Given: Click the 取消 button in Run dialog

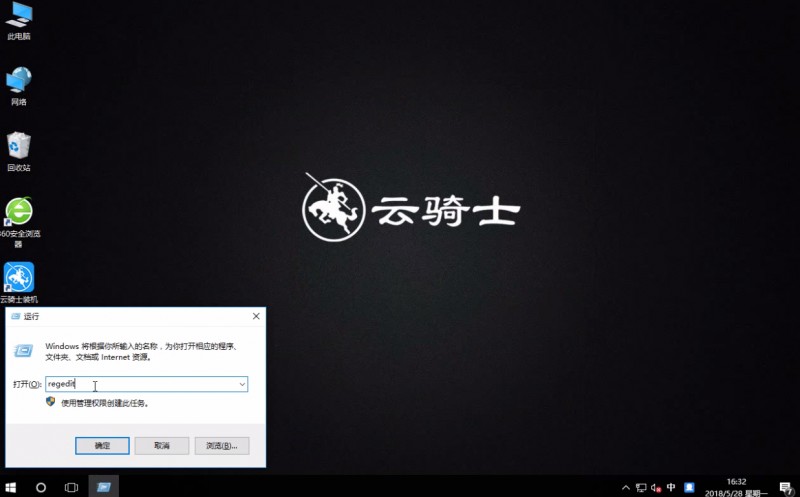Looking at the screenshot, I should [162, 445].
